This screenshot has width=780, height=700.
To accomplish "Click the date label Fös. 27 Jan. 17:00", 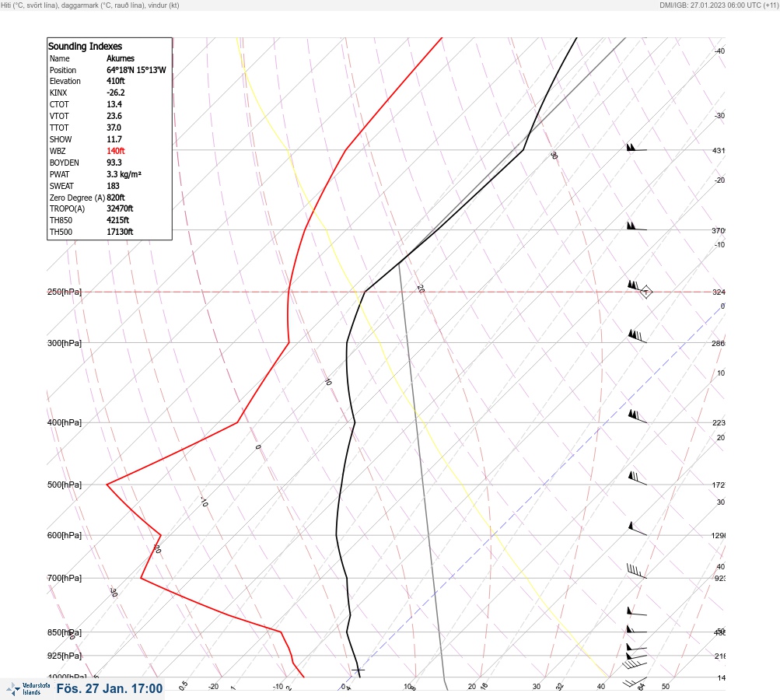I will click(x=110, y=688).
